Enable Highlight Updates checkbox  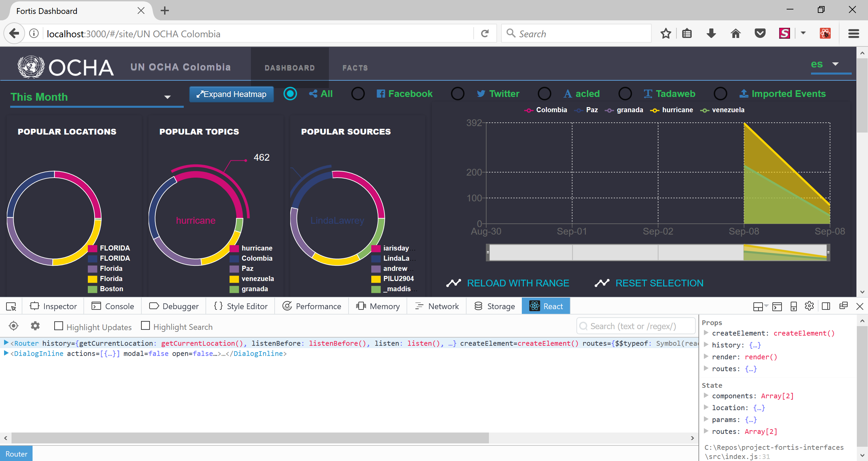click(59, 326)
